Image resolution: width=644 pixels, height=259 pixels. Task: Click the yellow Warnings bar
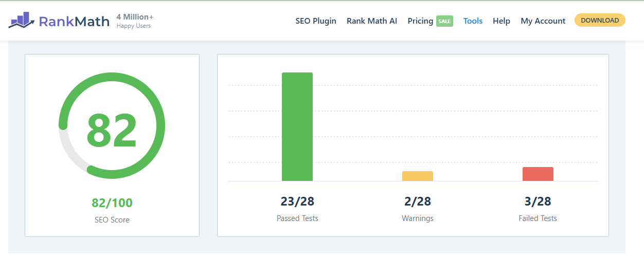(418, 176)
